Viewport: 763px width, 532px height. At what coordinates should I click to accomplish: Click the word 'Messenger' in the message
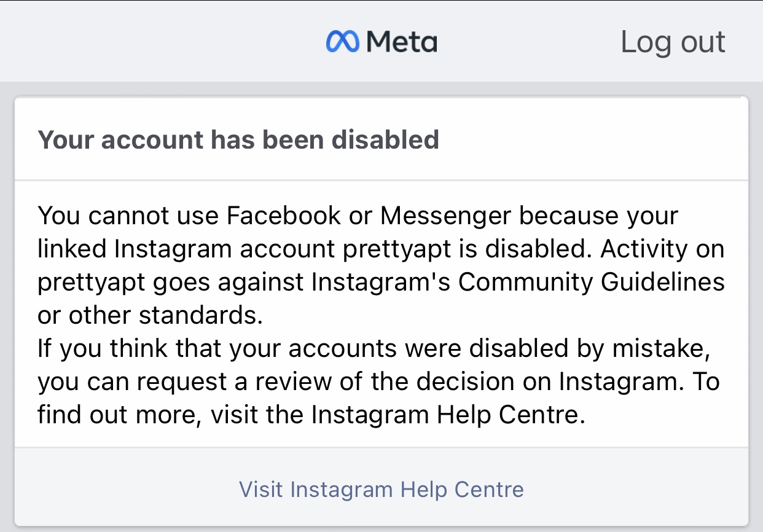(x=445, y=216)
